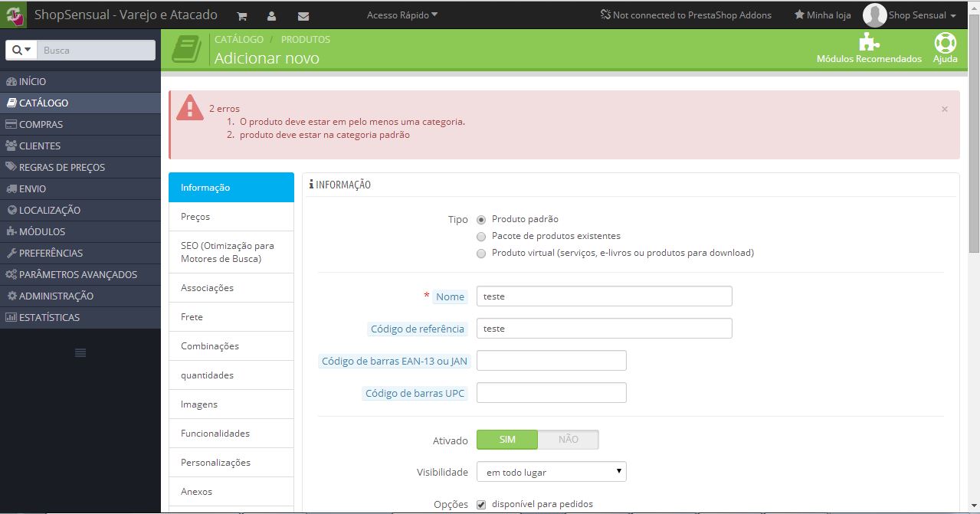Open the Visibilidade 'em todo lugar' dropdown
This screenshot has width=980, height=514.
click(552, 472)
